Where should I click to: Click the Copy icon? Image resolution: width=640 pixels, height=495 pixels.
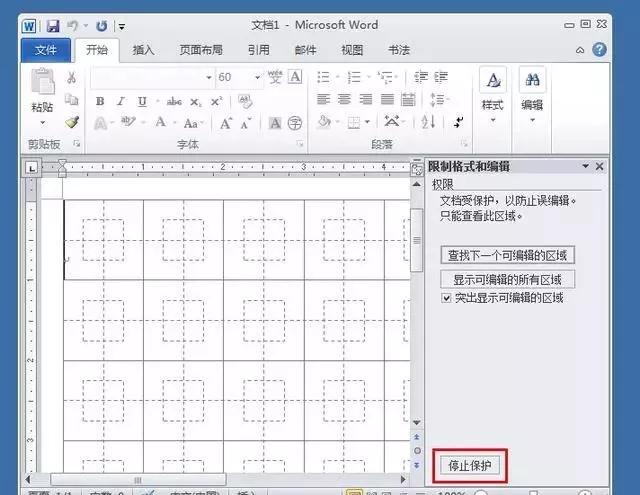71,100
